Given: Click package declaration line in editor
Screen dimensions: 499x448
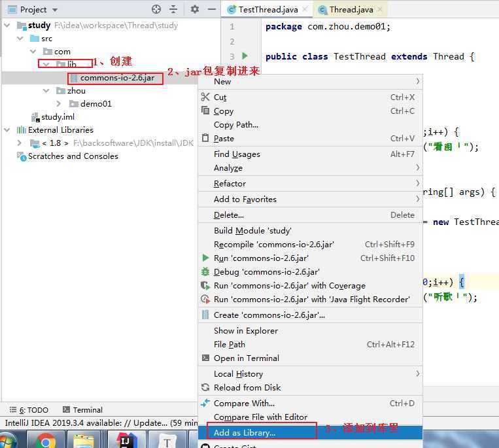Looking at the screenshot, I should point(328,26).
